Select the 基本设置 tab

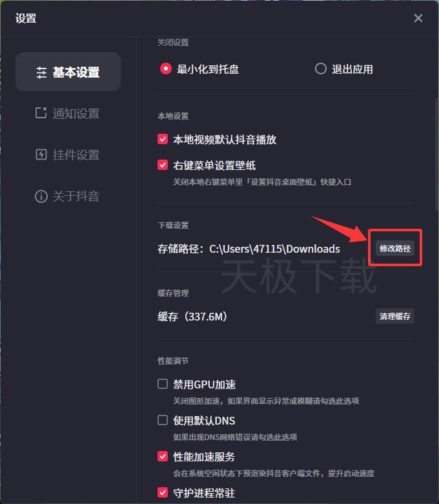pos(68,72)
